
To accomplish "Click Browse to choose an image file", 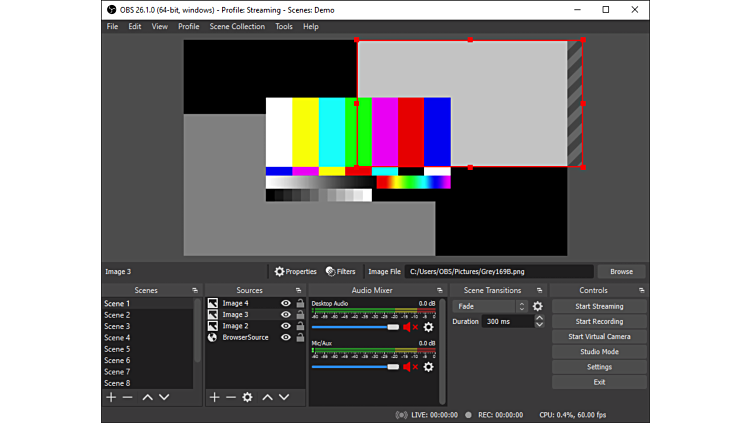I will (621, 271).
